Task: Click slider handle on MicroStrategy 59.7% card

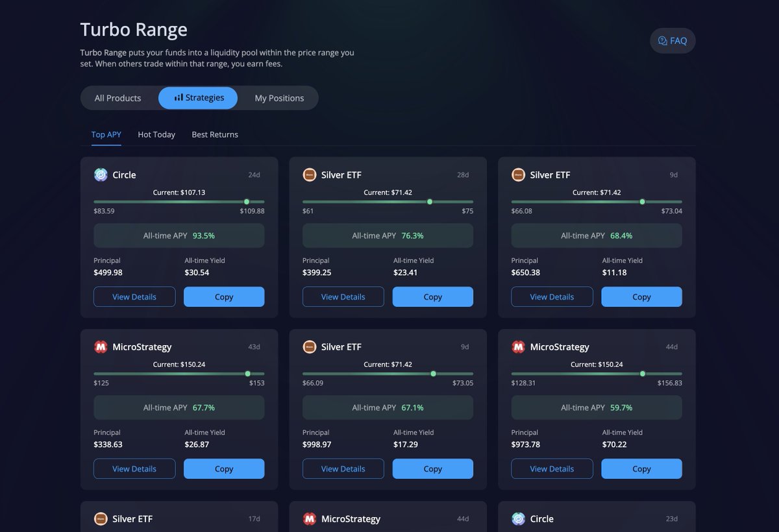Action: 643,374
